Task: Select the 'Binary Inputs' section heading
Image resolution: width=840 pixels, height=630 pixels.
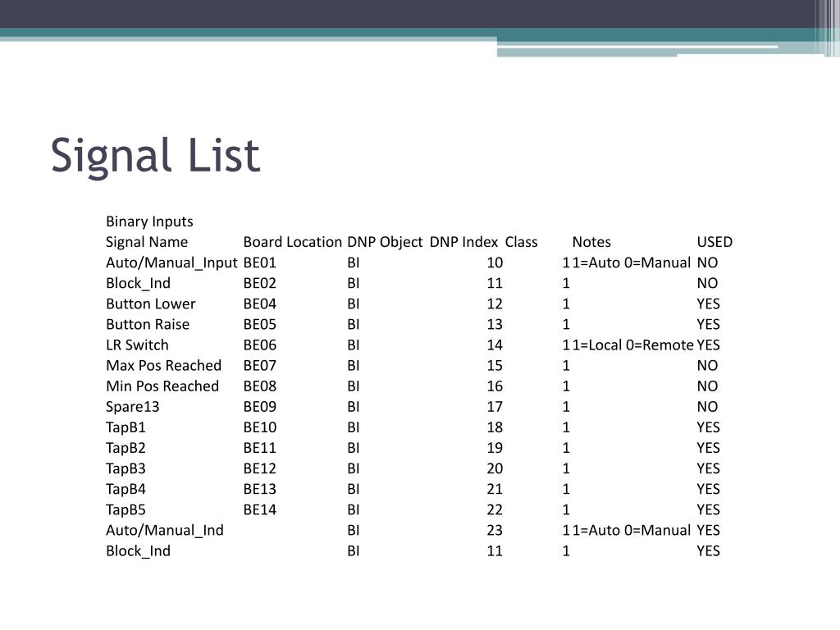Action: tap(149, 221)
